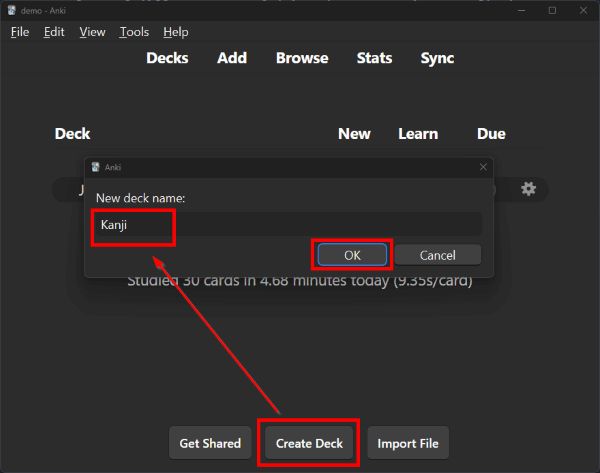
Task: Maximize the Anki main window
Action: [x=552, y=10]
